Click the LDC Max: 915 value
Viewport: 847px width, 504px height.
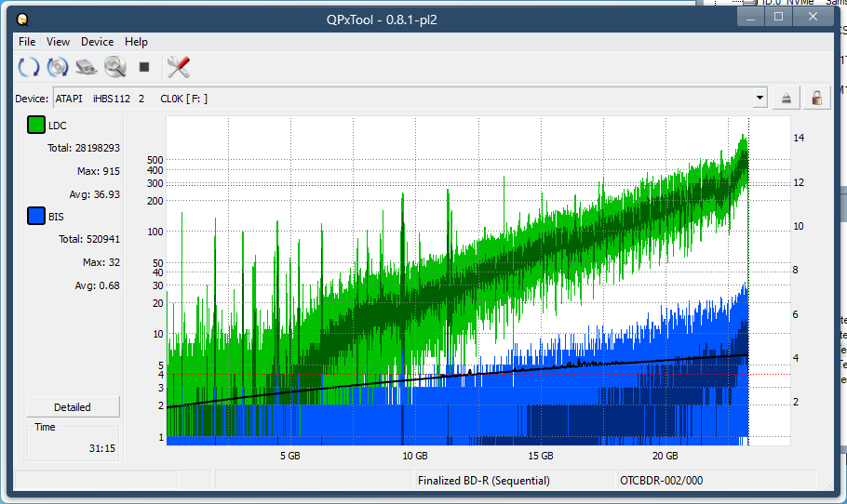[x=99, y=171]
